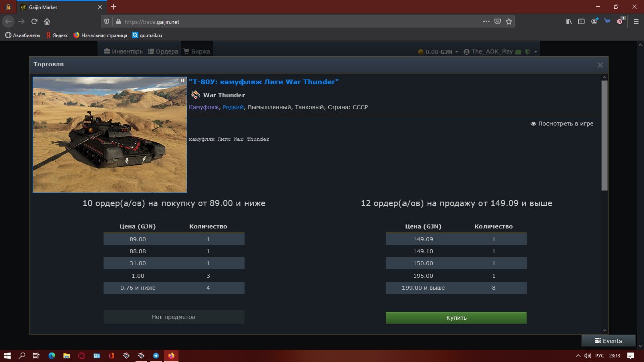Select the 88.88 buy order row
The height and width of the screenshot is (362, 644).
point(174,251)
